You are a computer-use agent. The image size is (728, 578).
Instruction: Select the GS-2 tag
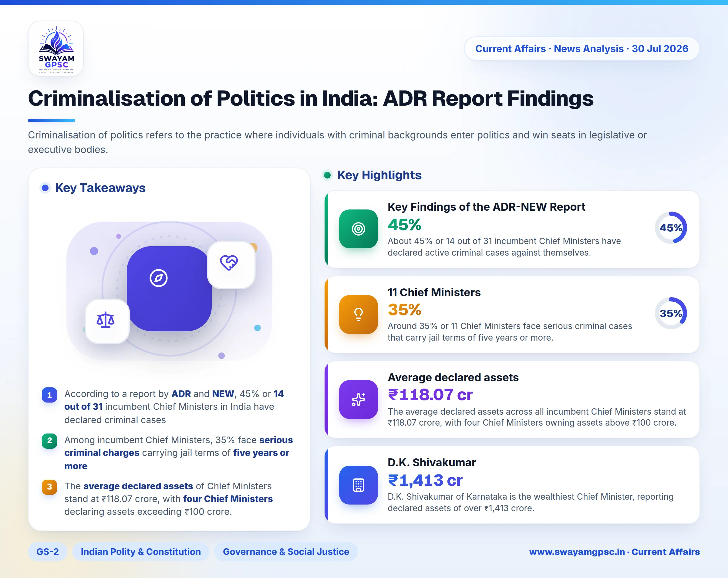48,552
